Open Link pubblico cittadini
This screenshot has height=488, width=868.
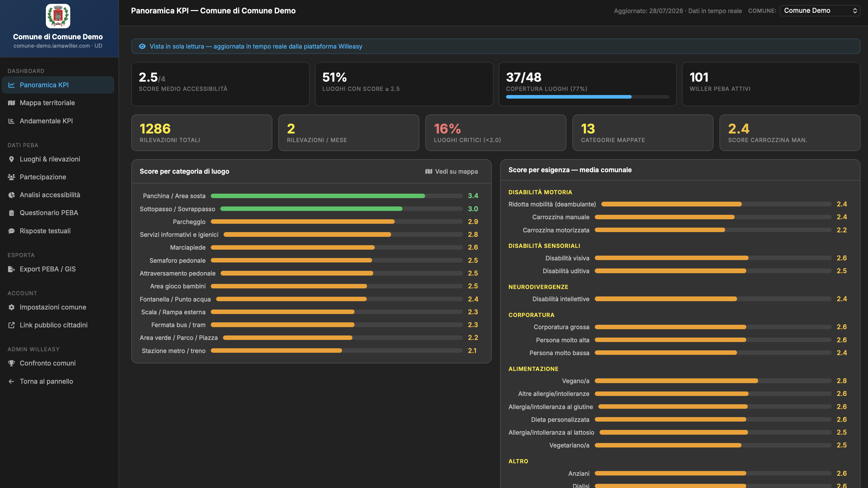[x=58, y=325]
